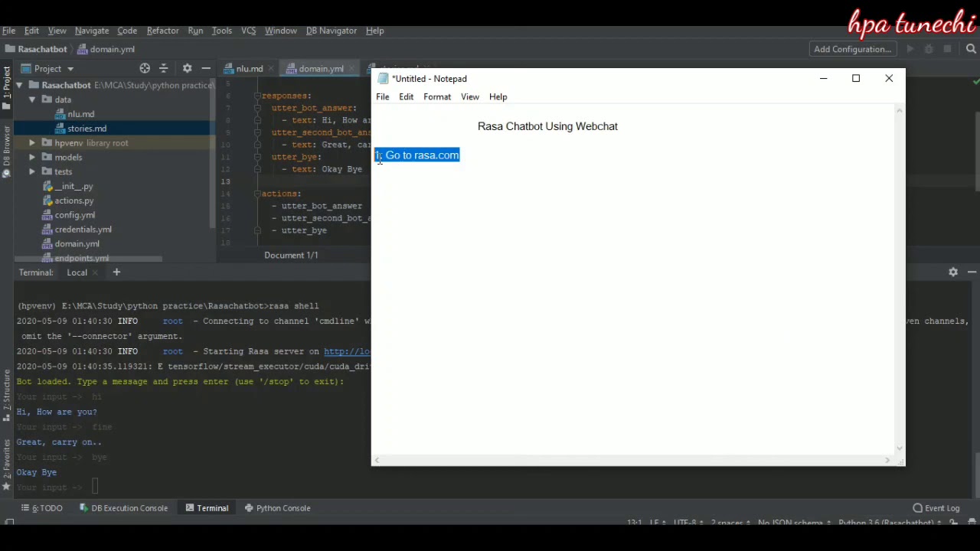
Task: Select stories.md in the project tree
Action: point(87,129)
